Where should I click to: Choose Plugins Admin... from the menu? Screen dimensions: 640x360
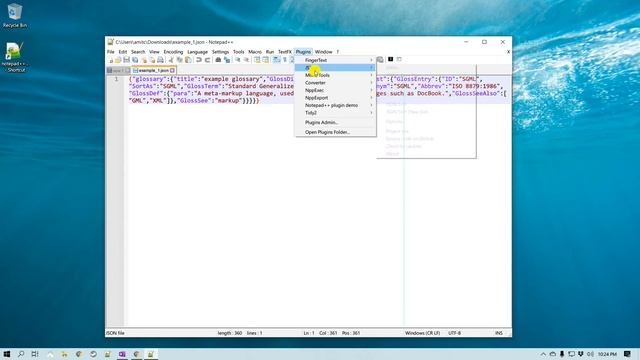[x=336, y=122]
